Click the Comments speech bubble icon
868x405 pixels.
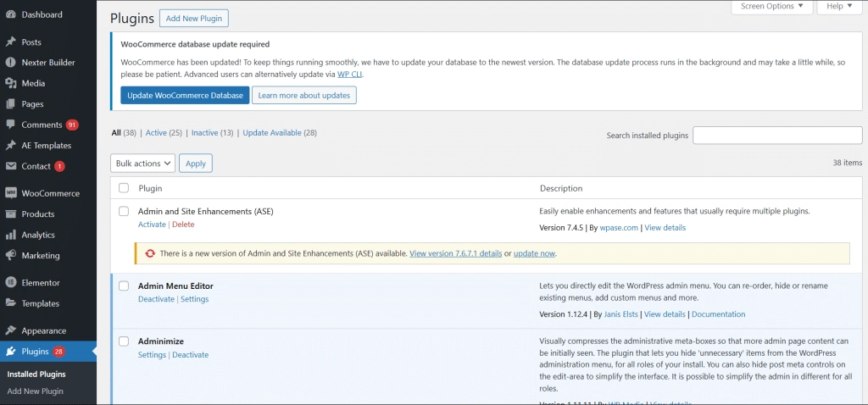(10, 125)
